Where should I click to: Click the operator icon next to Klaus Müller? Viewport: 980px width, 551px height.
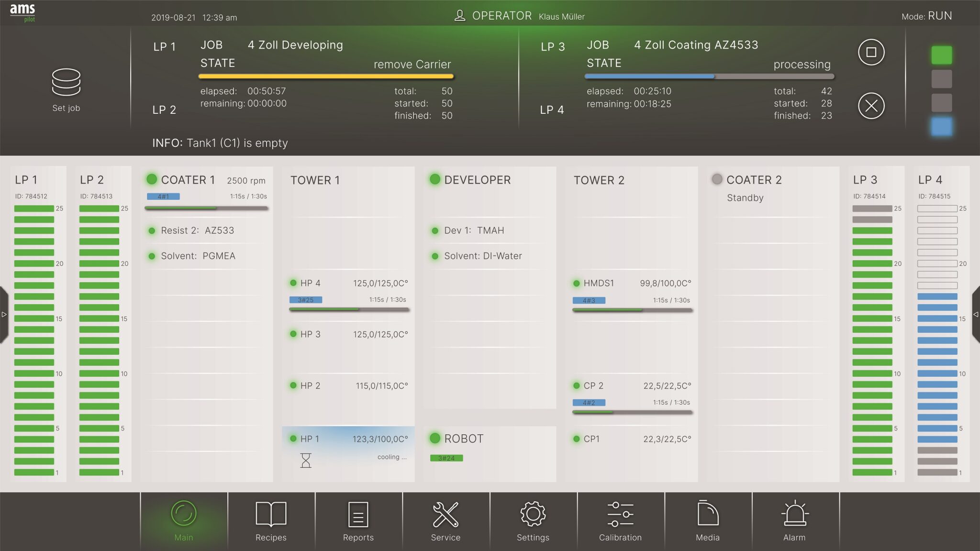[459, 15]
